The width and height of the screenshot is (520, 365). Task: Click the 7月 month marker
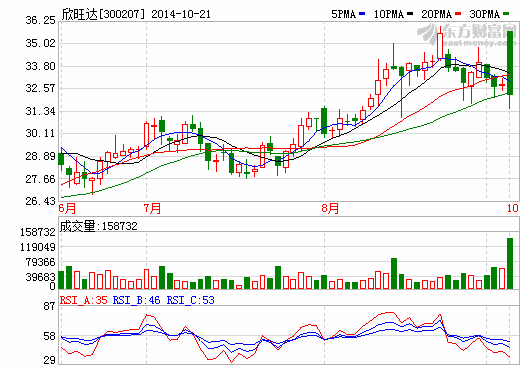[x=153, y=209]
